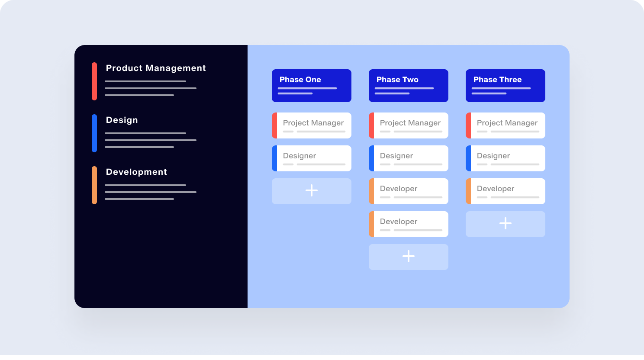Click Project Manager card in Phase Three
This screenshot has width=644, height=360.
click(x=506, y=125)
